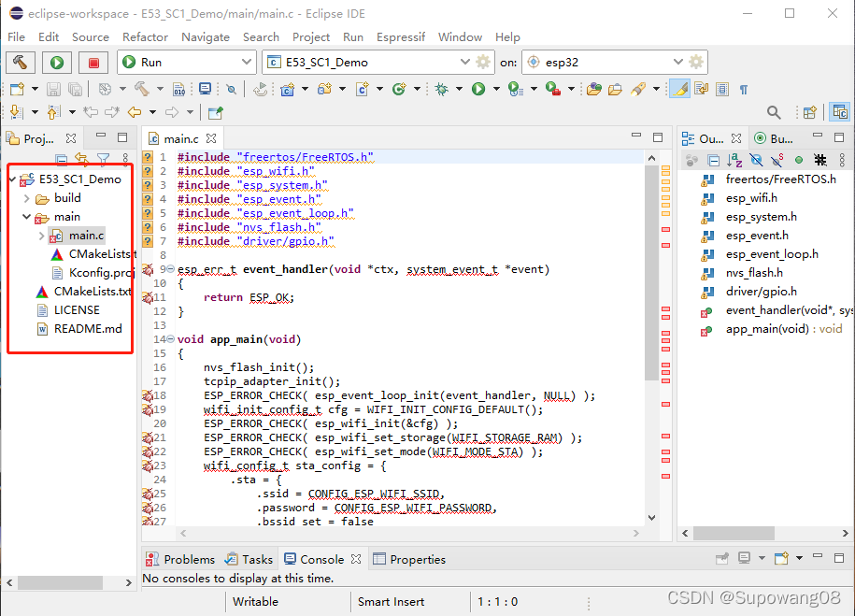Click the Next Annotation arrow icon
The image size is (855, 616).
tap(17, 112)
